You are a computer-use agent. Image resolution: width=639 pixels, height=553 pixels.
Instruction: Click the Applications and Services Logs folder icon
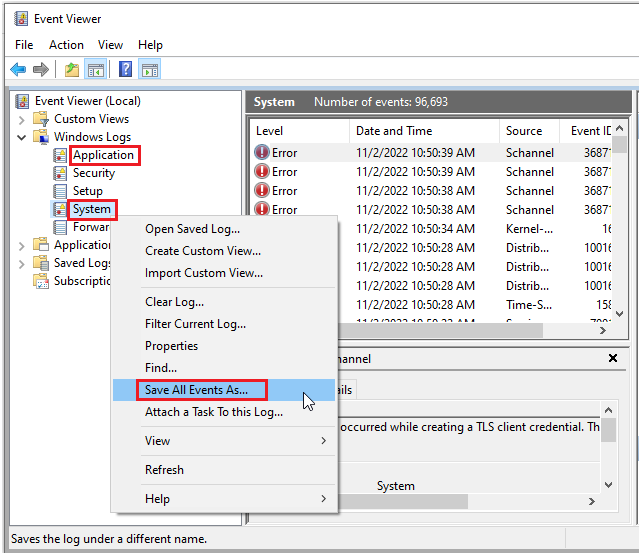[41, 245]
